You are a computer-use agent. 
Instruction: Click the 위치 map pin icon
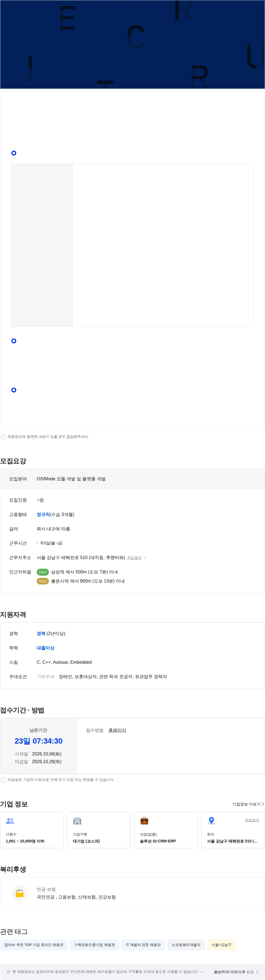211,821
